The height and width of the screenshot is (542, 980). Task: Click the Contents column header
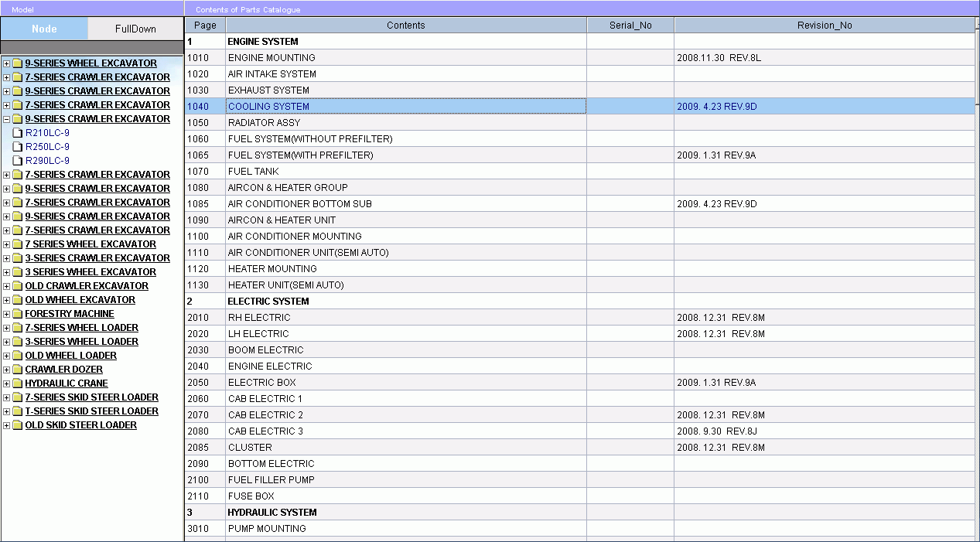click(406, 25)
